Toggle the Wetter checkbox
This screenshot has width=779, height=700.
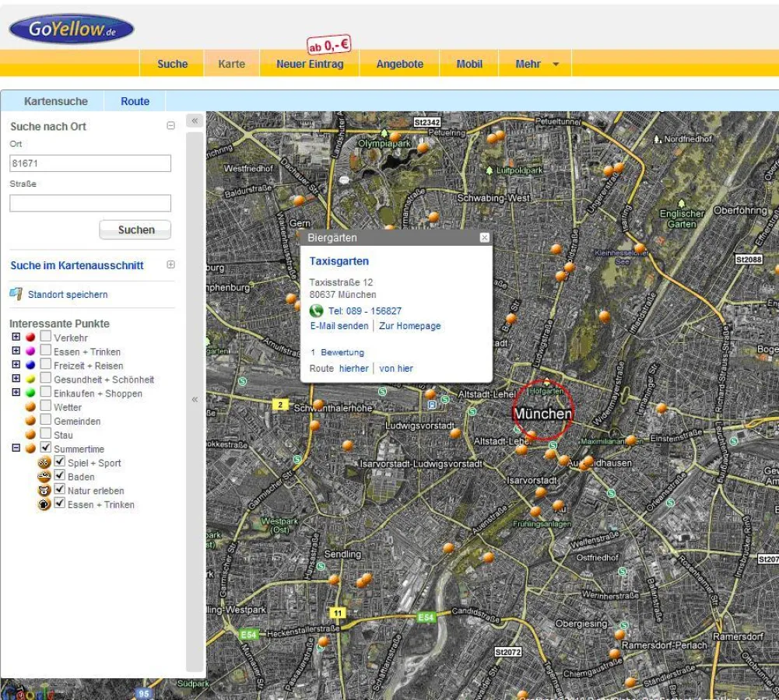(46, 407)
